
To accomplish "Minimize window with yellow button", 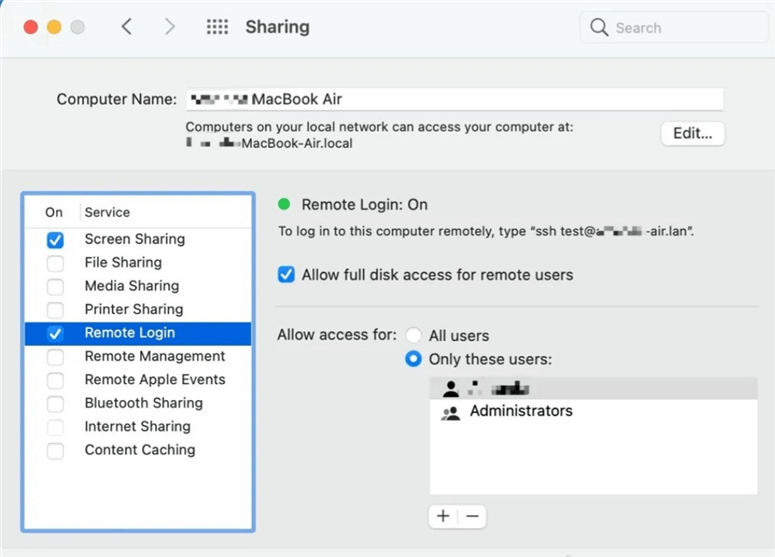I will pyautogui.click(x=54, y=27).
